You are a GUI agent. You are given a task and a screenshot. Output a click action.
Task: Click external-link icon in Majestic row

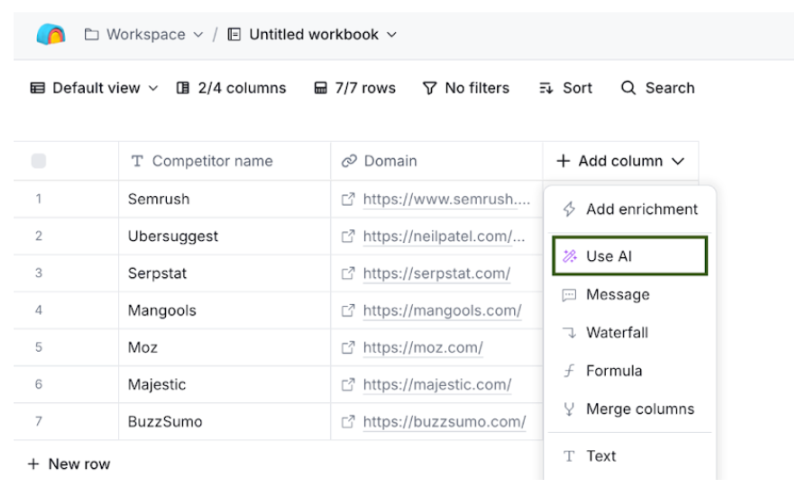coord(348,385)
